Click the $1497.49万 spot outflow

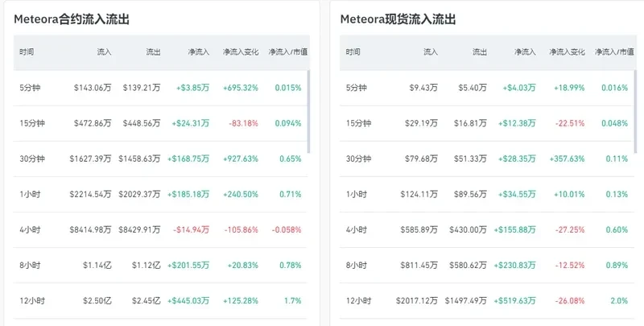(466, 301)
